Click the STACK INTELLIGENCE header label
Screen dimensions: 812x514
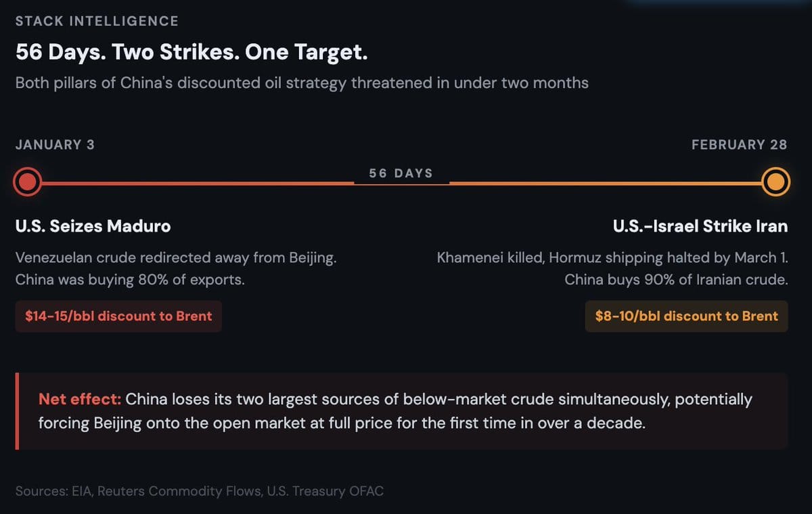[97, 21]
